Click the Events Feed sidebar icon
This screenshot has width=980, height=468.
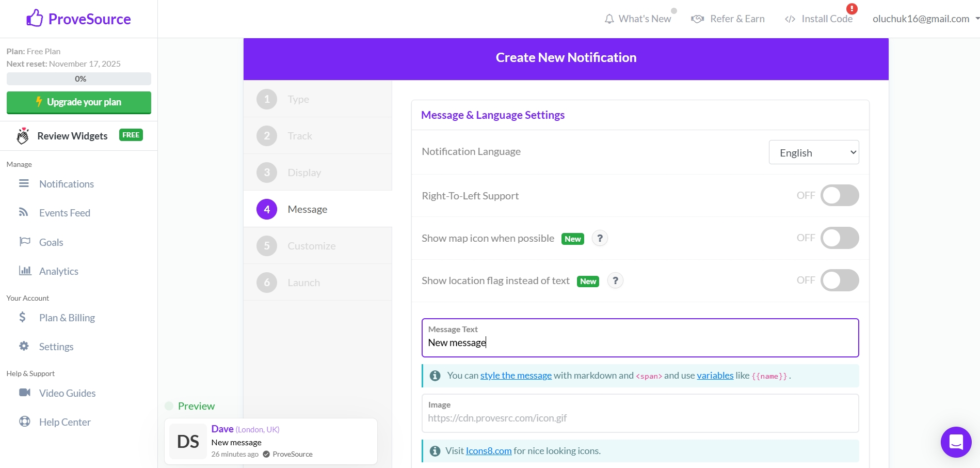[24, 212]
